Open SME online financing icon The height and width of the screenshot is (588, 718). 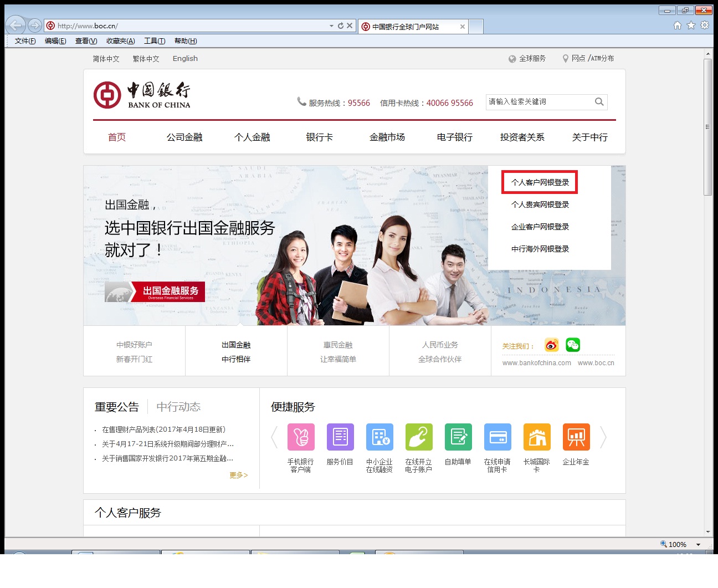click(x=379, y=437)
